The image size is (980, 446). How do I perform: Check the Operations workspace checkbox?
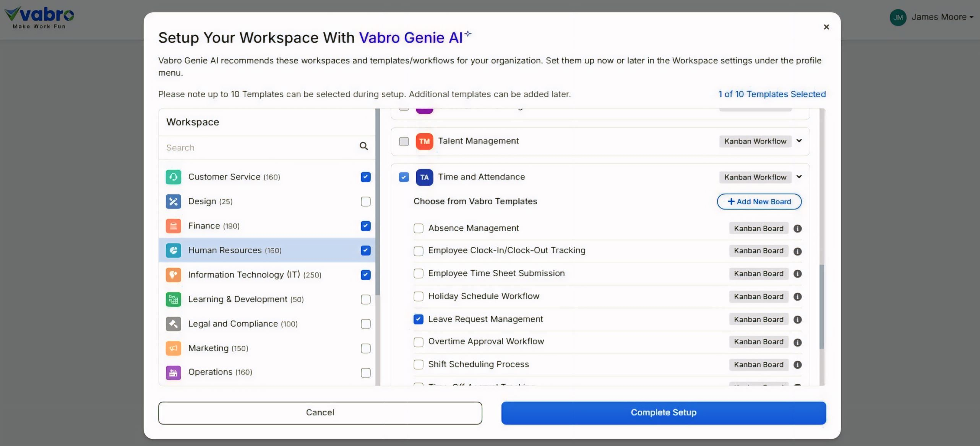click(365, 373)
